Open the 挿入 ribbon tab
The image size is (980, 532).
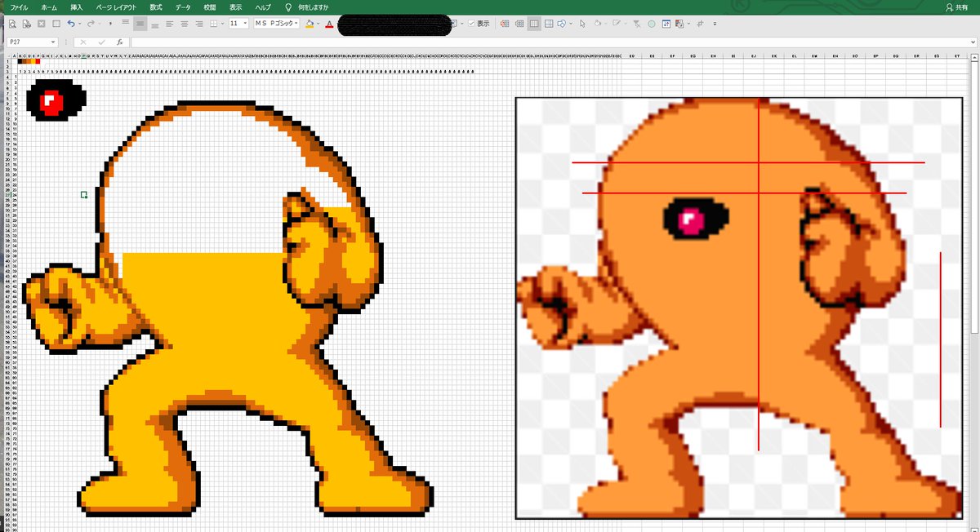click(77, 7)
